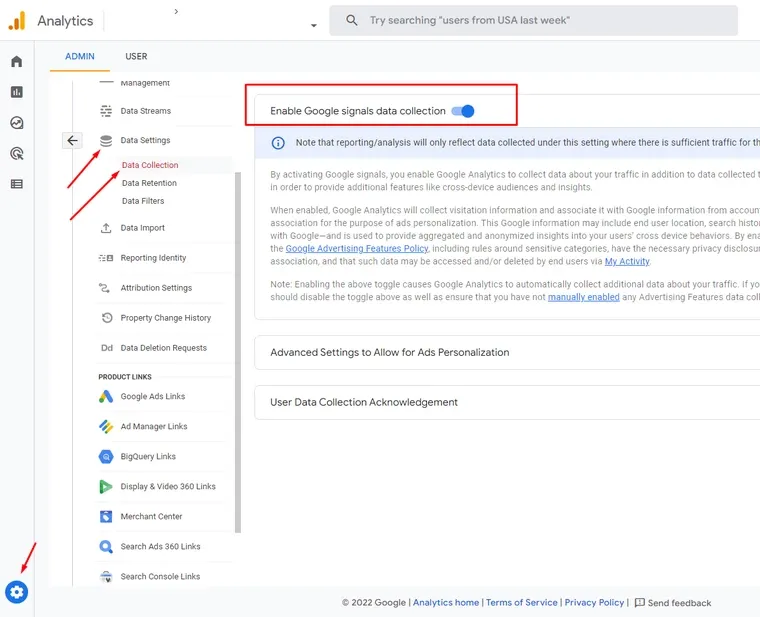Click the Search Console icon
This screenshot has height=617, width=760.
click(106, 577)
